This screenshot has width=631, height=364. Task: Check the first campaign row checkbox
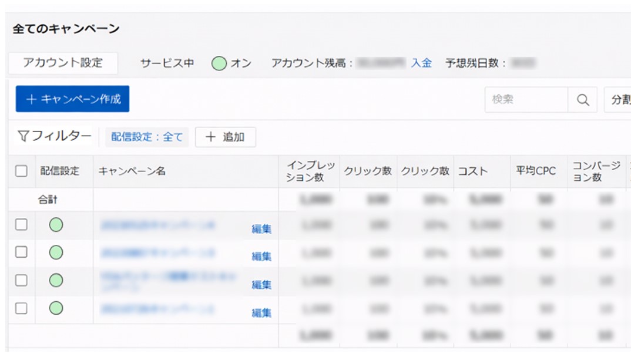point(21,224)
